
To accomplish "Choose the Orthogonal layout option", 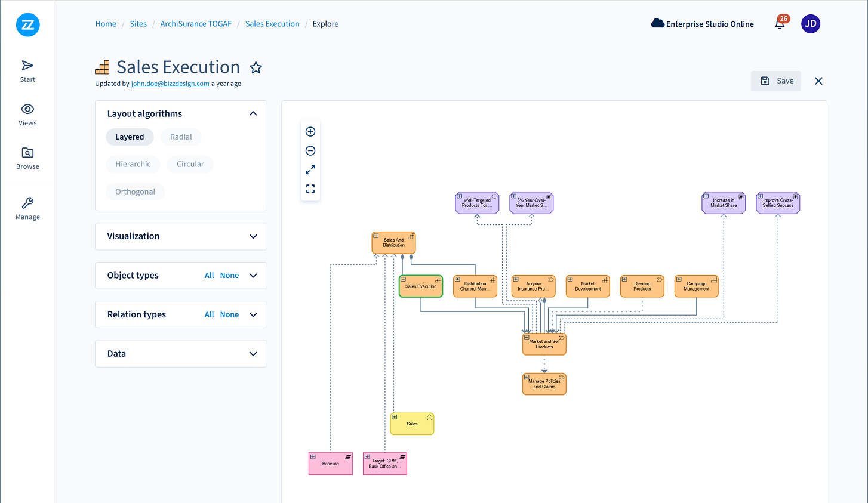I will [135, 192].
